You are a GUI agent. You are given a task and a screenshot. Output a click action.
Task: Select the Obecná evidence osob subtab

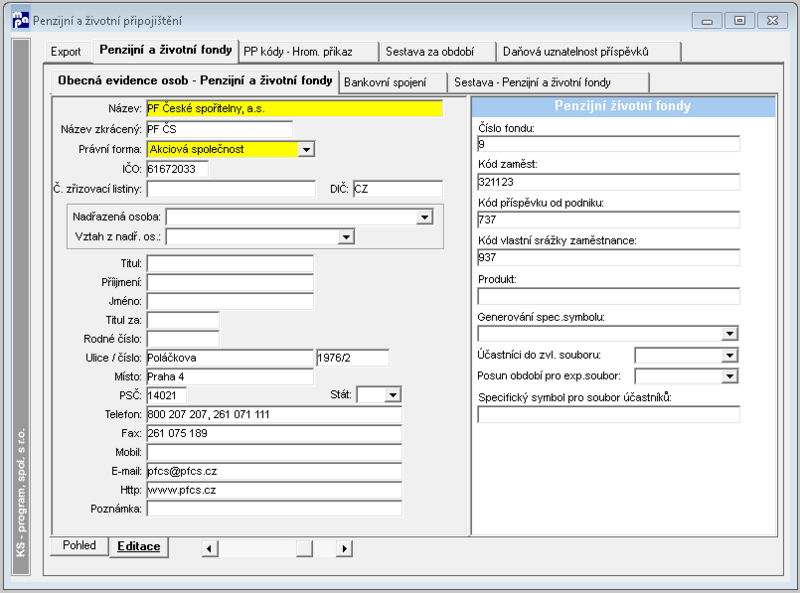pyautogui.click(x=195, y=81)
